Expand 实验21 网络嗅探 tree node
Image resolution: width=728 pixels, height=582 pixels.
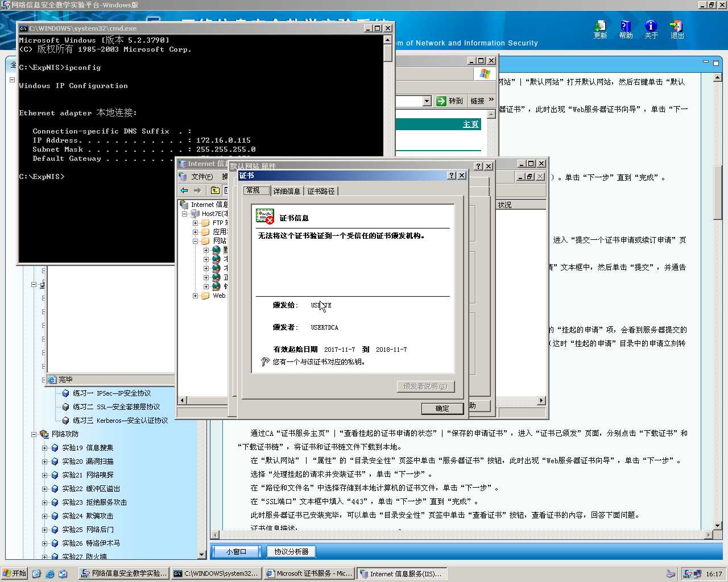[45, 475]
